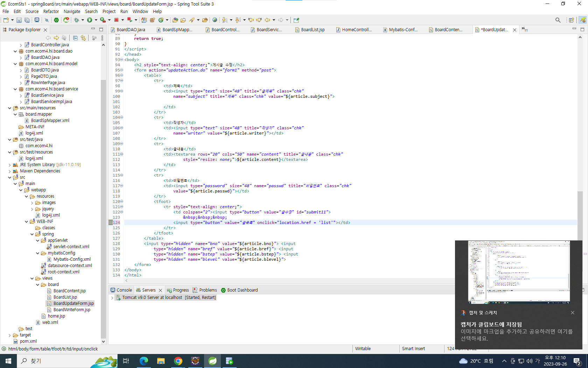The width and height of the screenshot is (588, 368).
Task: Toggle Link with Editor in Package Explorer
Action: [83, 38]
